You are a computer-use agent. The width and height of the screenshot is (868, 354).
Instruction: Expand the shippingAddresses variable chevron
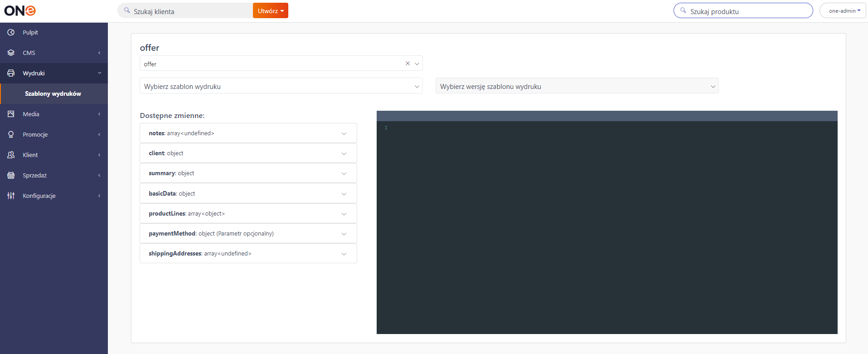(344, 254)
